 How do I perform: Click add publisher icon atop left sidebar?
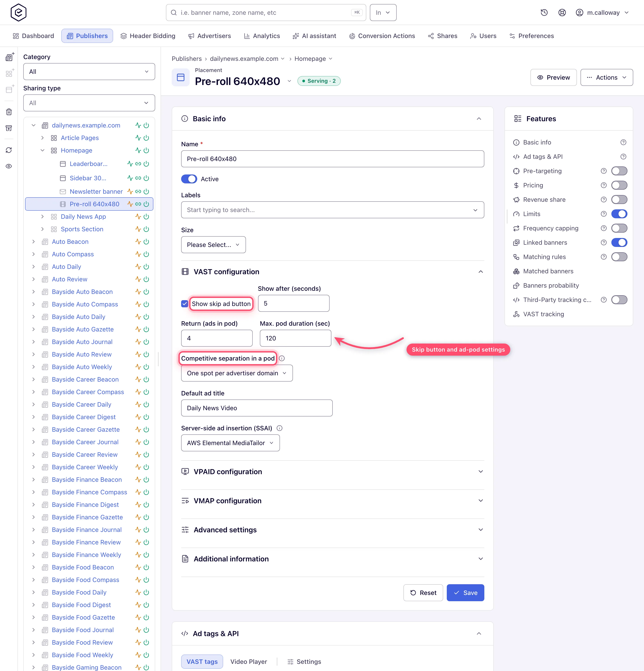(x=10, y=57)
